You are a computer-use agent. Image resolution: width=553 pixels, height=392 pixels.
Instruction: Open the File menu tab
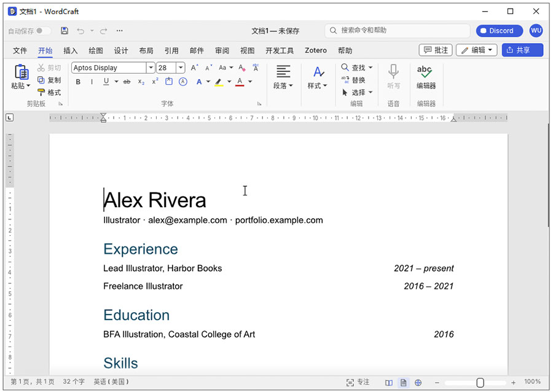click(x=20, y=50)
